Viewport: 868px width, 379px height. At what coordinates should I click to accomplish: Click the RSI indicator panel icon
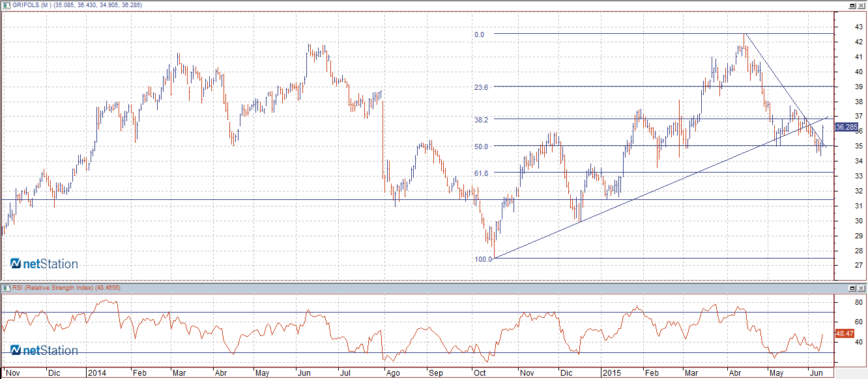coord(6,287)
